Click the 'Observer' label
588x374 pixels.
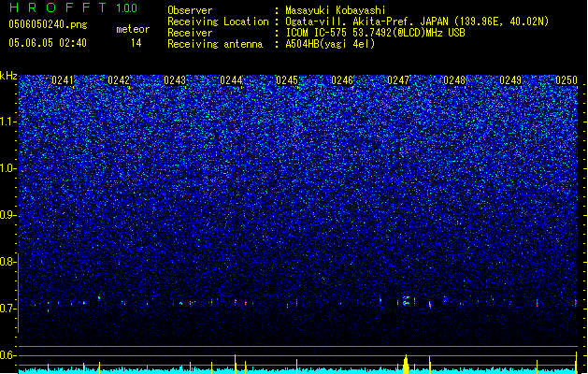(x=190, y=10)
